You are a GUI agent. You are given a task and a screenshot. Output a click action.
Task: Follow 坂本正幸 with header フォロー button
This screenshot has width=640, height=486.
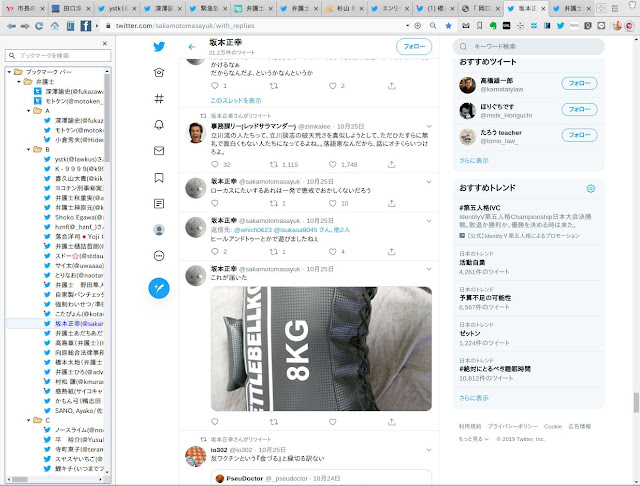414,47
